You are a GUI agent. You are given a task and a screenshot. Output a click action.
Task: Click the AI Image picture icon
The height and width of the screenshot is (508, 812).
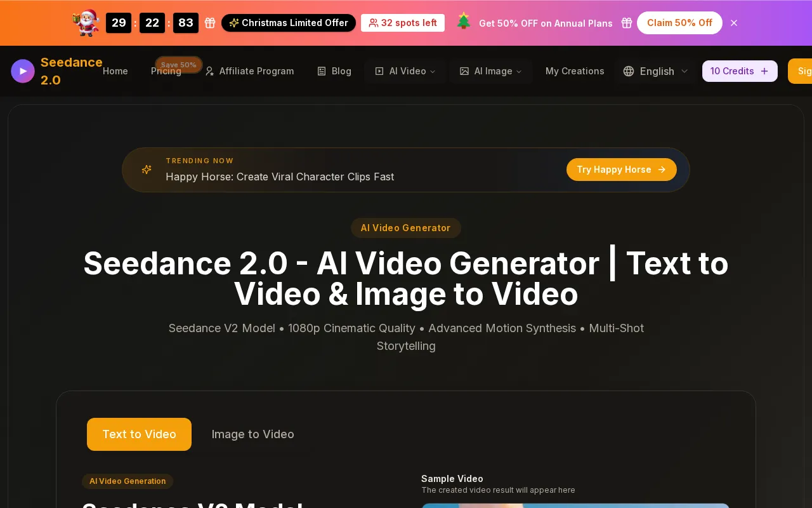click(464, 71)
